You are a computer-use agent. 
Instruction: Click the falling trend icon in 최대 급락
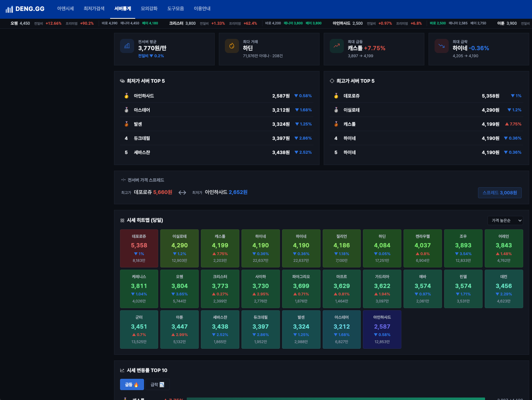click(x=441, y=46)
